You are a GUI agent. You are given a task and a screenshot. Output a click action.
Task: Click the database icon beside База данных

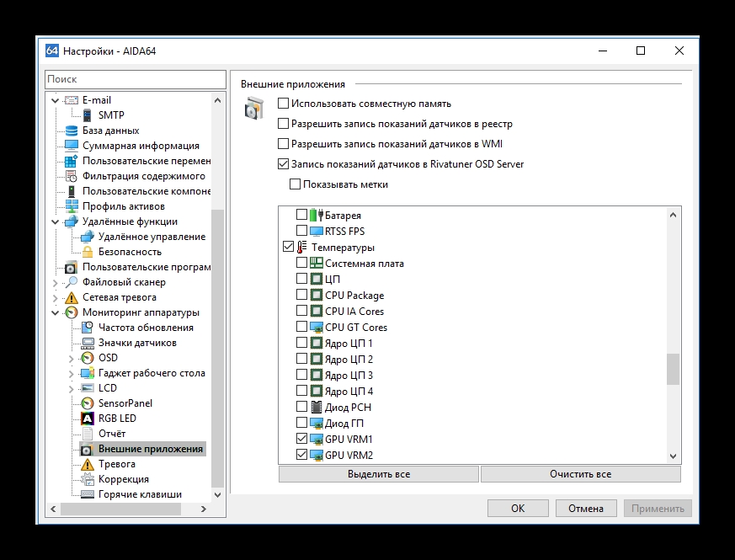coord(72,131)
